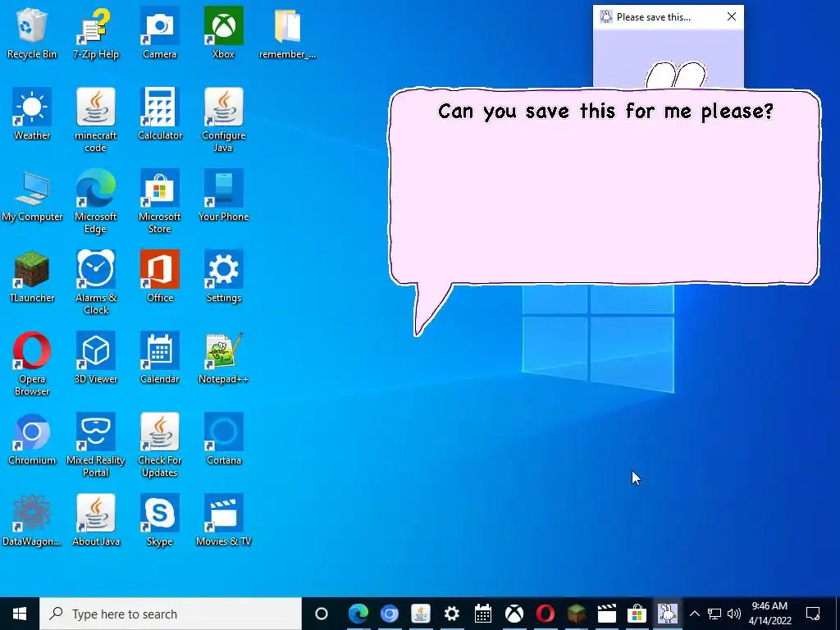Click Movies & TV clapperboard in taskbar

coord(607,614)
